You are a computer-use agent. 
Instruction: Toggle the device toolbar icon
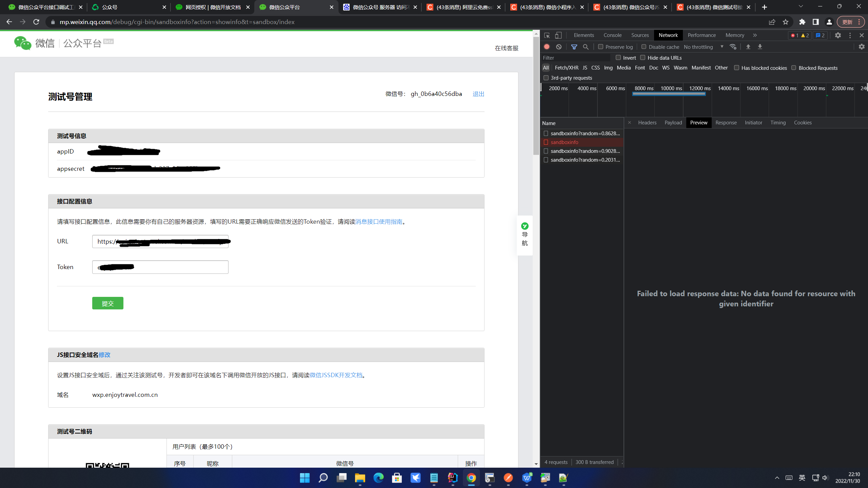[x=558, y=35]
